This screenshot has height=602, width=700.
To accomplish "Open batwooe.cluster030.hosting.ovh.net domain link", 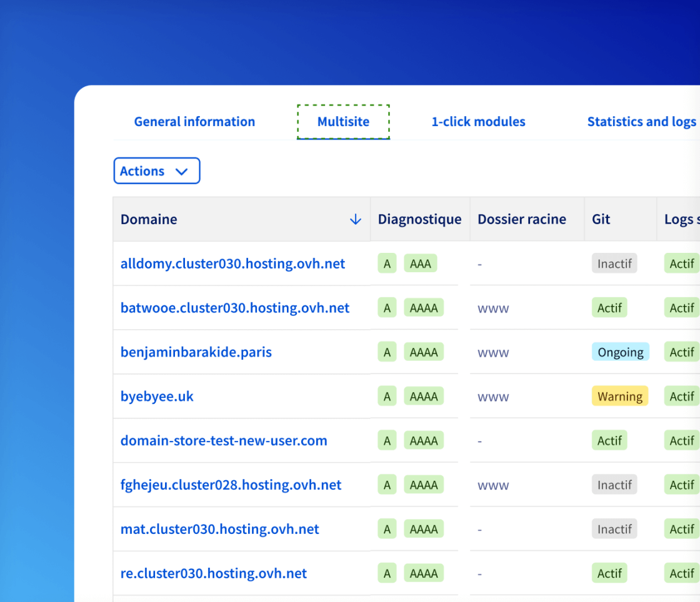I will click(x=234, y=308).
